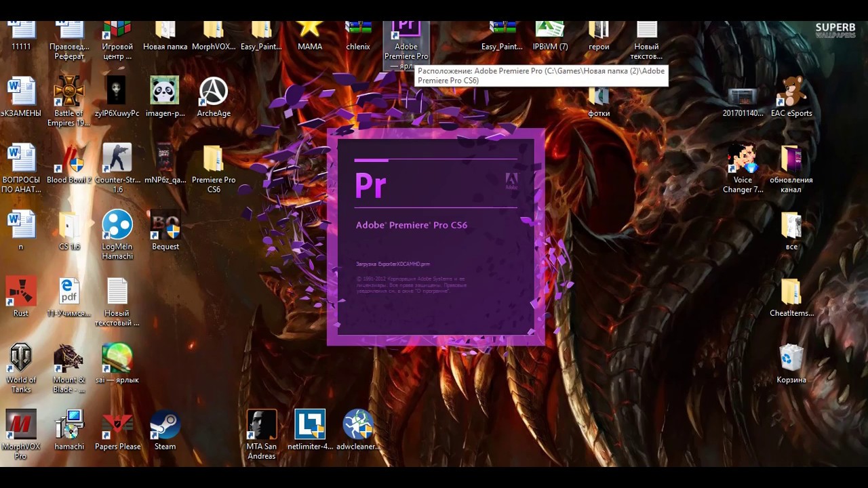Click the Загрузка ExporterXDCAMHD.prm loading text
This screenshot has width=868, height=488.
[393, 264]
